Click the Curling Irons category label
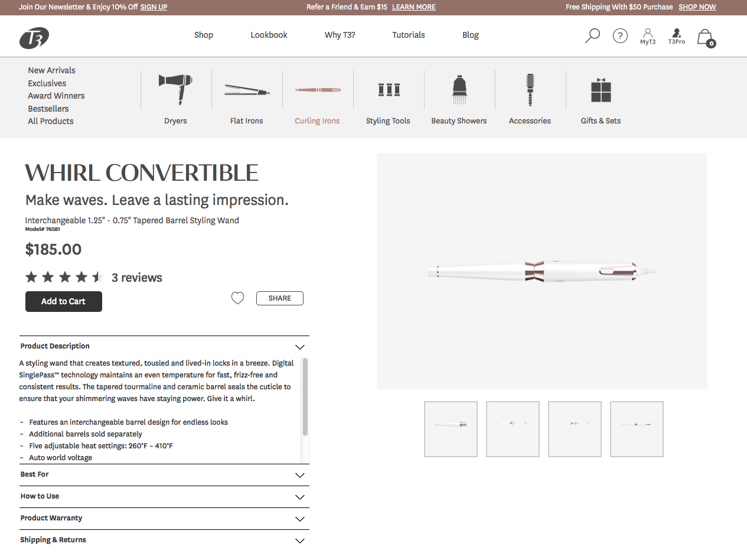This screenshot has height=560, width=747. click(318, 121)
